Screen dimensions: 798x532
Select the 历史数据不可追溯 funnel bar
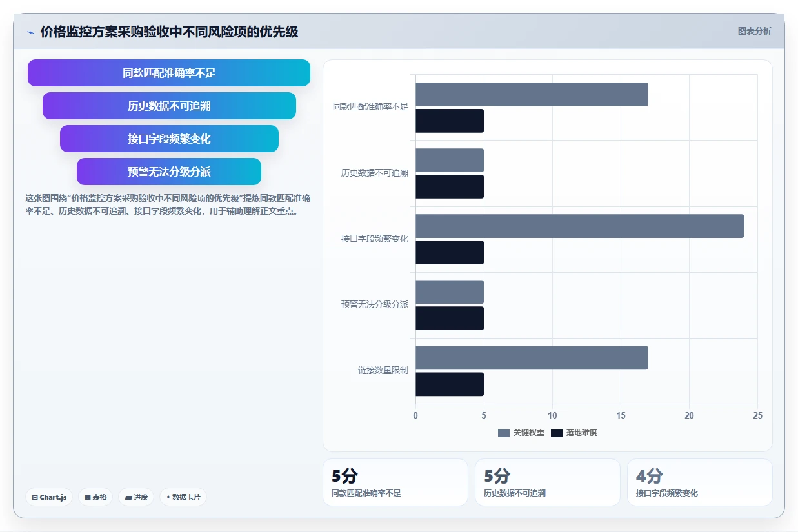(169, 106)
